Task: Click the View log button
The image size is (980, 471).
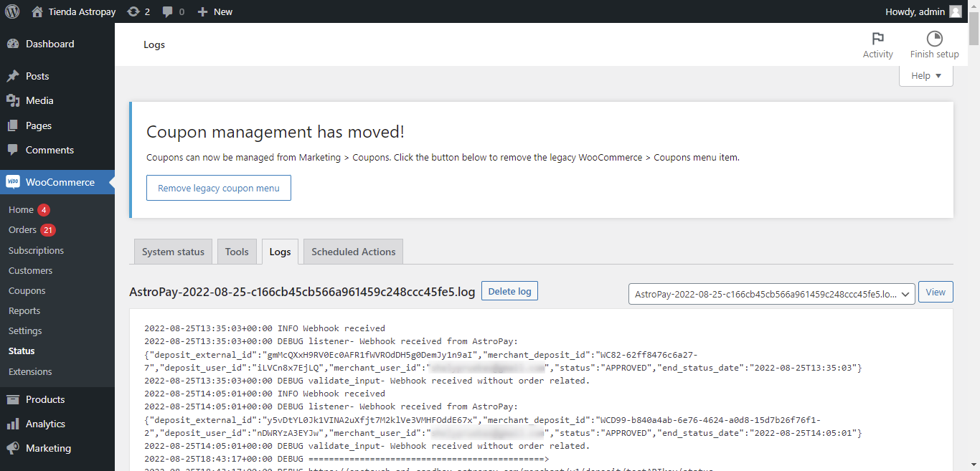Action: (936, 292)
